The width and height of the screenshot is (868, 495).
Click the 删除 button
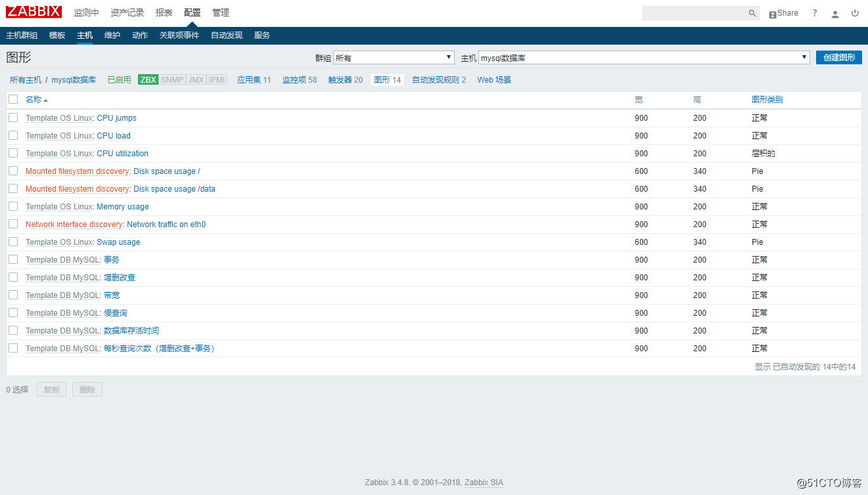[x=87, y=389]
